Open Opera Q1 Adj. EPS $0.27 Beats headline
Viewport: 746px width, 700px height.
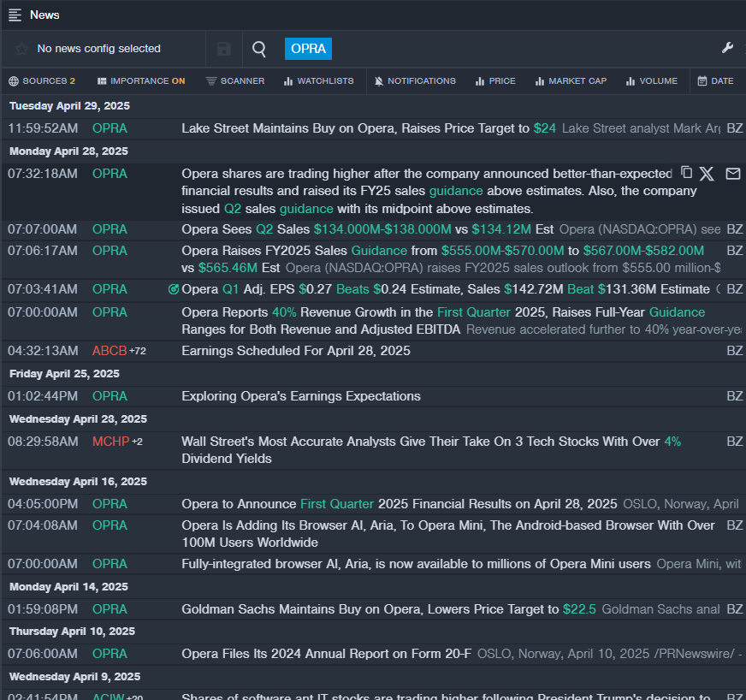pos(446,289)
